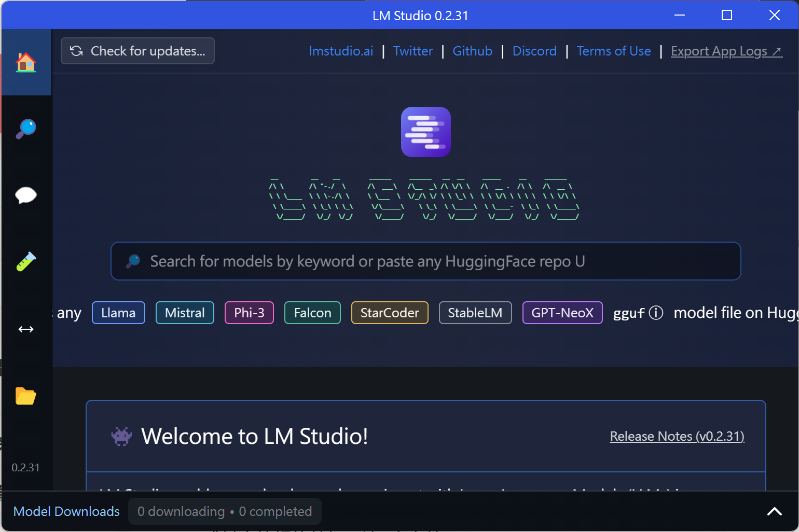
Task: Minimize the LM Studio window
Action: pos(680,15)
